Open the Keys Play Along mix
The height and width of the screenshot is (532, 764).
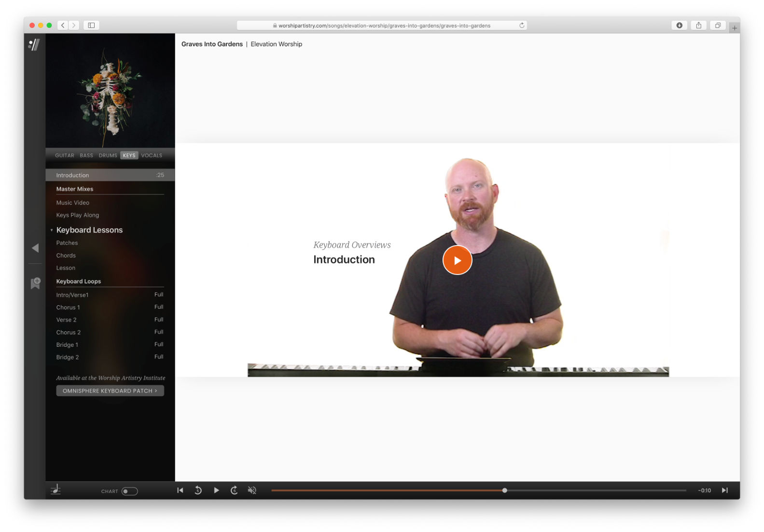coord(78,215)
